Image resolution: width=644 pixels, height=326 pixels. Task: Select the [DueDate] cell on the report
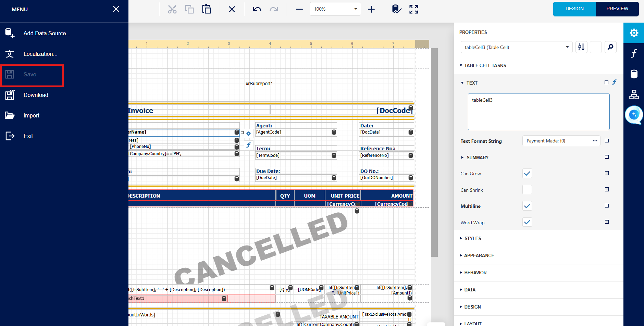click(x=296, y=178)
